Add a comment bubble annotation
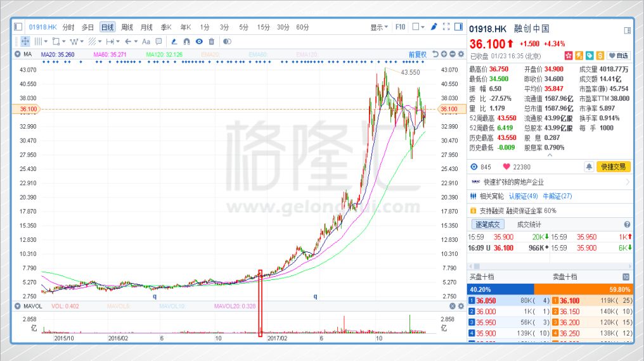 coord(158,41)
